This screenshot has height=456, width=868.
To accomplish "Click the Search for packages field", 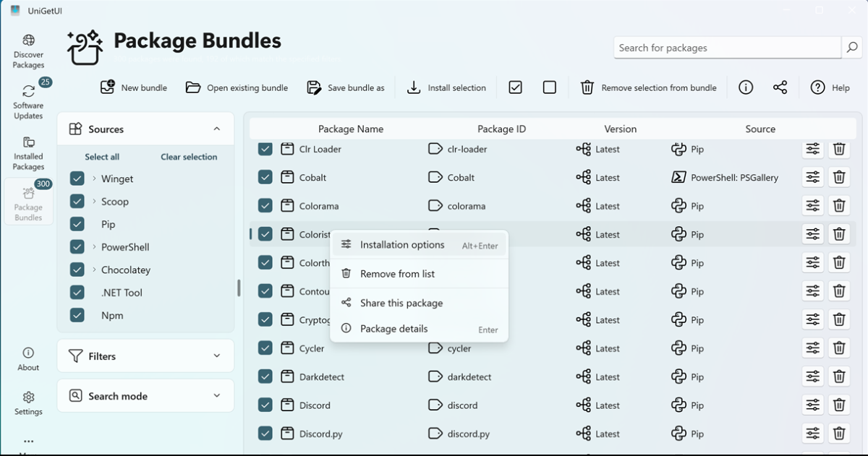I will point(728,48).
